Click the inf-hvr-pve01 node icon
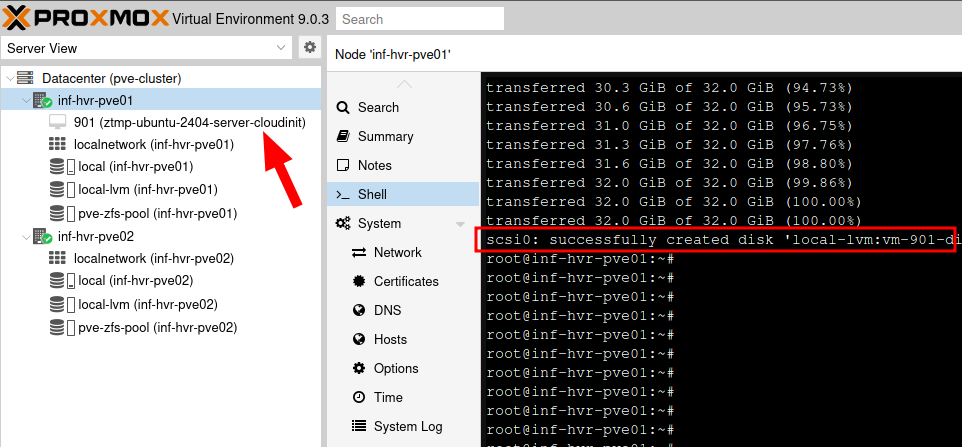Viewport: 962px width, 447px height. click(42, 100)
